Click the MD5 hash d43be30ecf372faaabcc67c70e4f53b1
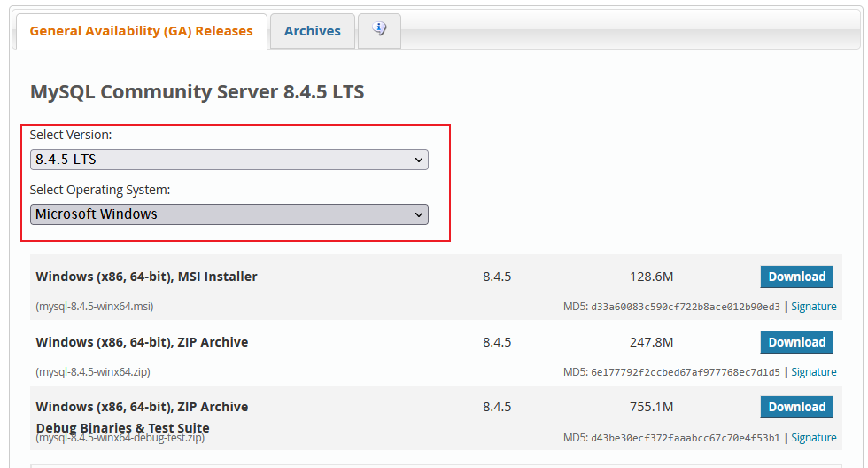The image size is (868, 468). (686, 438)
